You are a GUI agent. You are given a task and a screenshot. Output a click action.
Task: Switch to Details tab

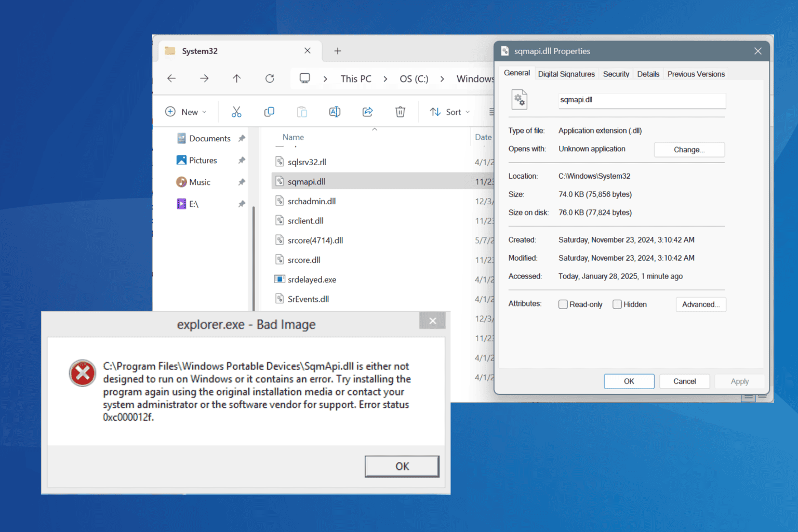point(648,74)
